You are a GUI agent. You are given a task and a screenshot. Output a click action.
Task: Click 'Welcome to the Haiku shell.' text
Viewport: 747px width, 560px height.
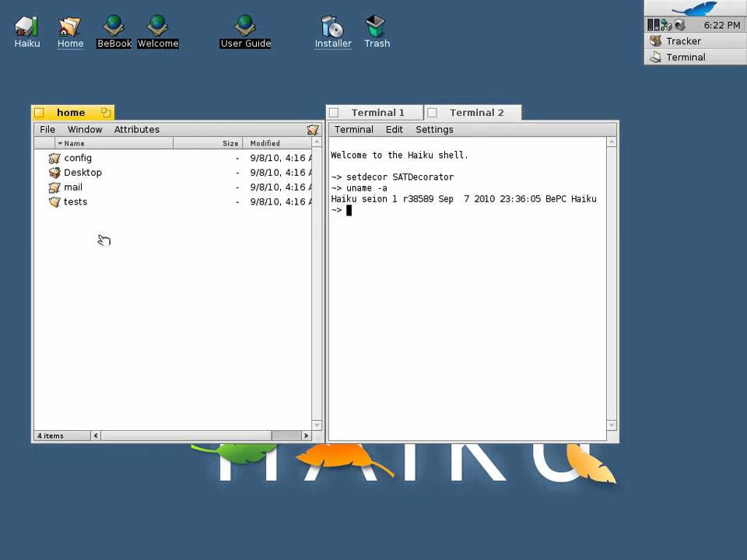tap(399, 156)
